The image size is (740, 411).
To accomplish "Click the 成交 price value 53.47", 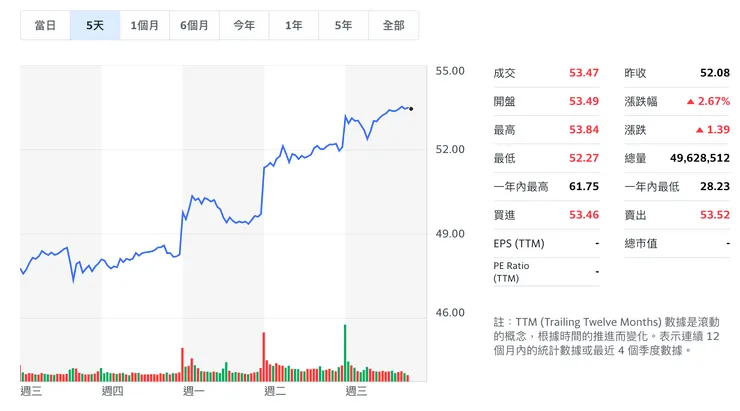I will pos(583,73).
